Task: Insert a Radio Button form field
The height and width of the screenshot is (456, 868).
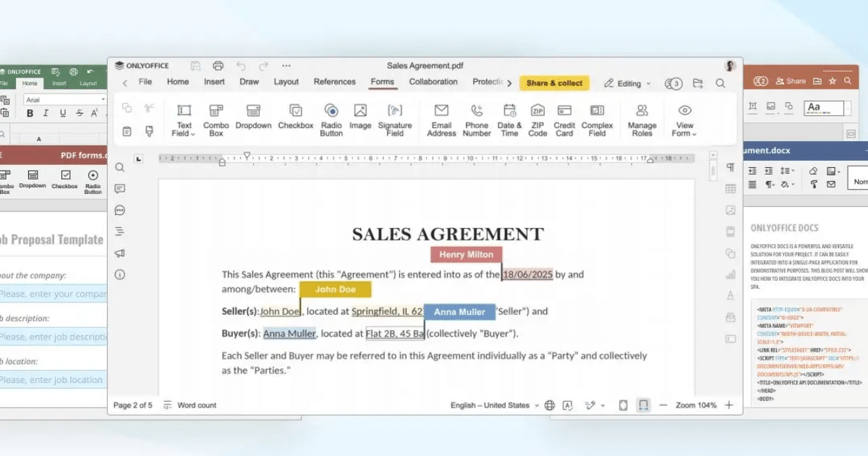Action: pos(331,119)
